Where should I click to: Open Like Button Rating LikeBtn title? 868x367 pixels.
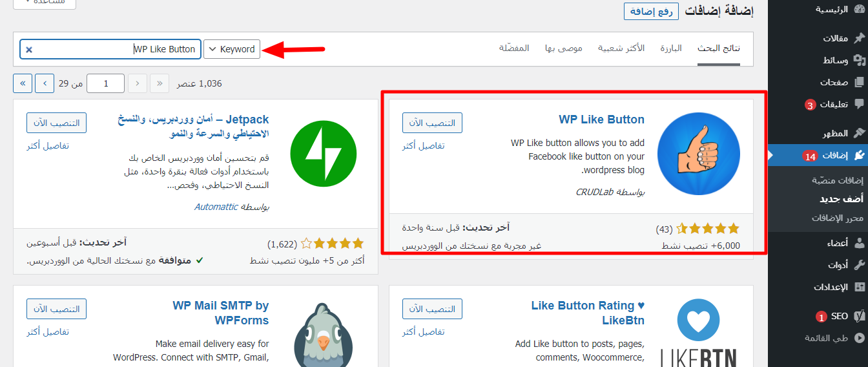tap(588, 313)
